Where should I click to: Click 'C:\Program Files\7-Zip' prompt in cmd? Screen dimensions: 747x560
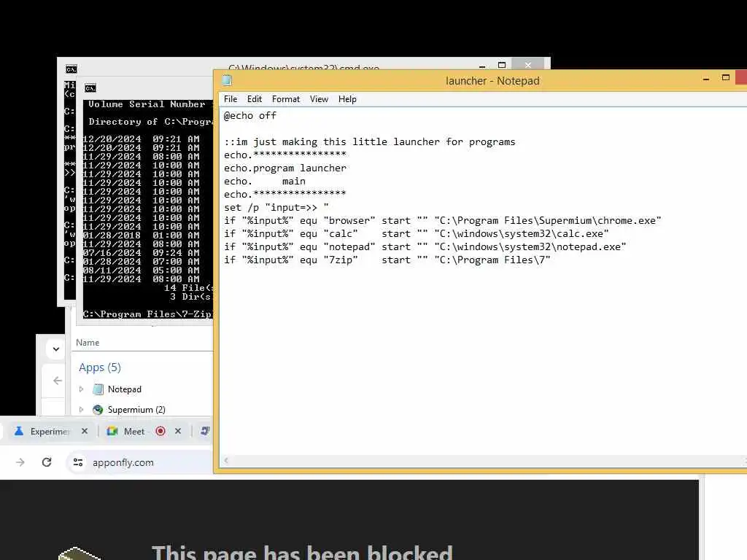point(147,314)
